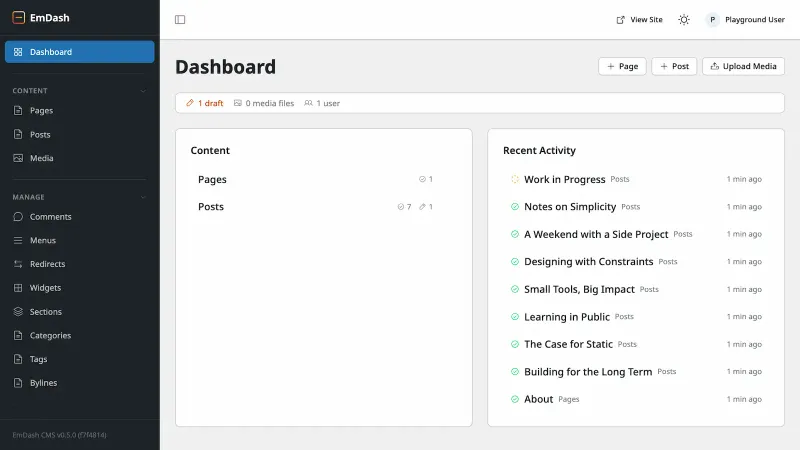The image size is (800, 450).
Task: Open the Menus sidebar item
Action: tap(42, 241)
